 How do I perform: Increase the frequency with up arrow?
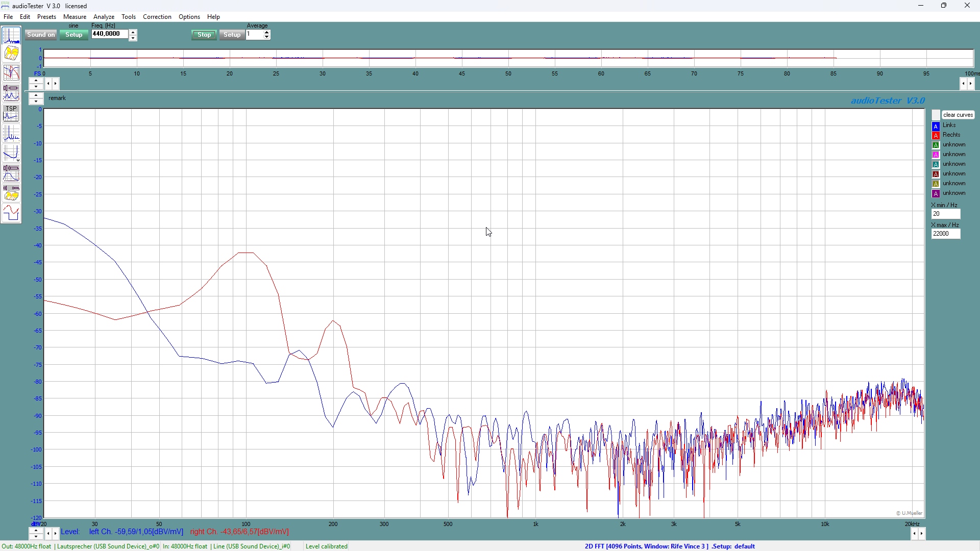[x=133, y=32]
